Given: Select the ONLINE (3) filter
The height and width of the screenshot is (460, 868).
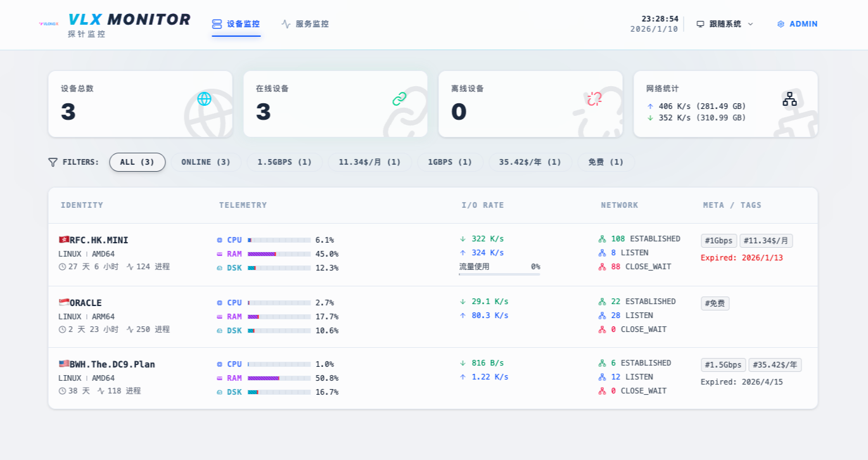Looking at the screenshot, I should tap(207, 162).
